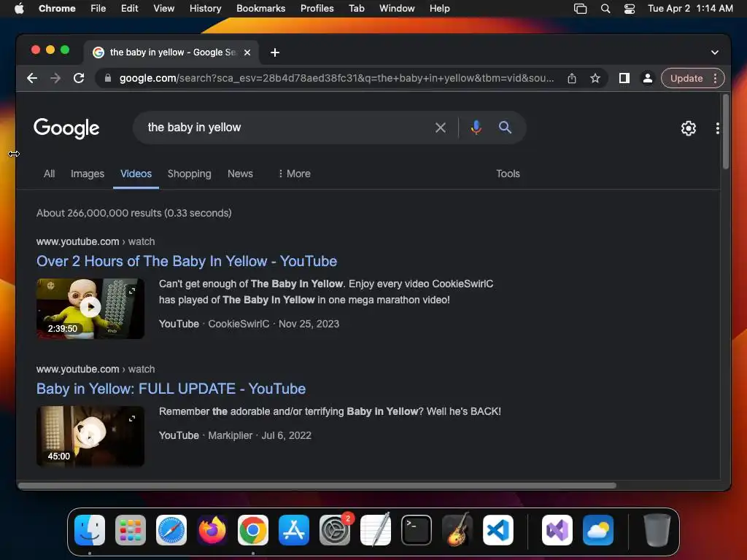Image resolution: width=747 pixels, height=560 pixels.
Task: Open Launchpad from the Dock
Action: pos(131,530)
